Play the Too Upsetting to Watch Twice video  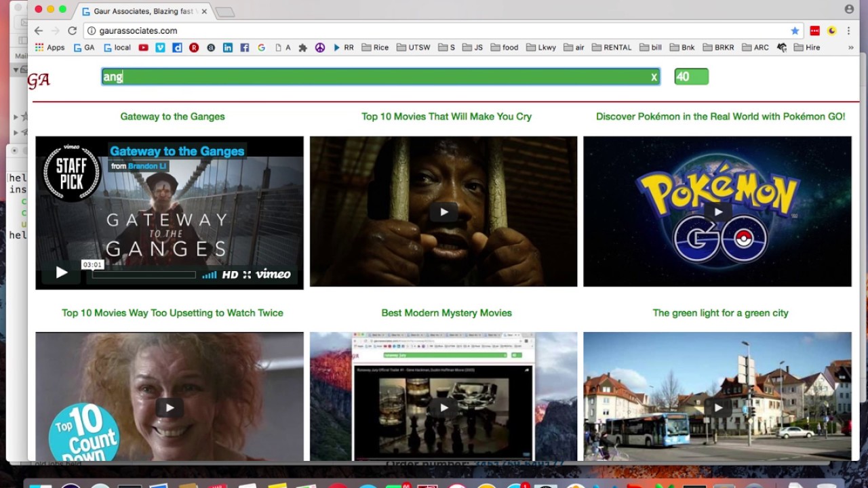tap(170, 407)
